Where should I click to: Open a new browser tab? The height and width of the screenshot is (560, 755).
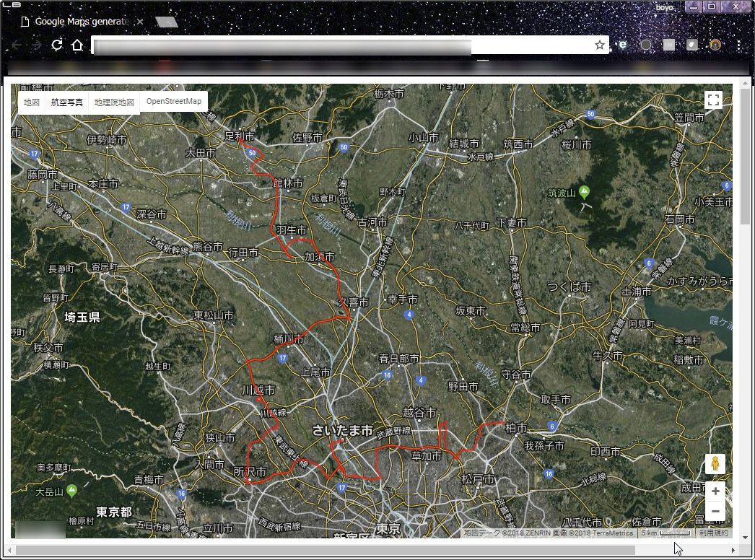coord(167,22)
